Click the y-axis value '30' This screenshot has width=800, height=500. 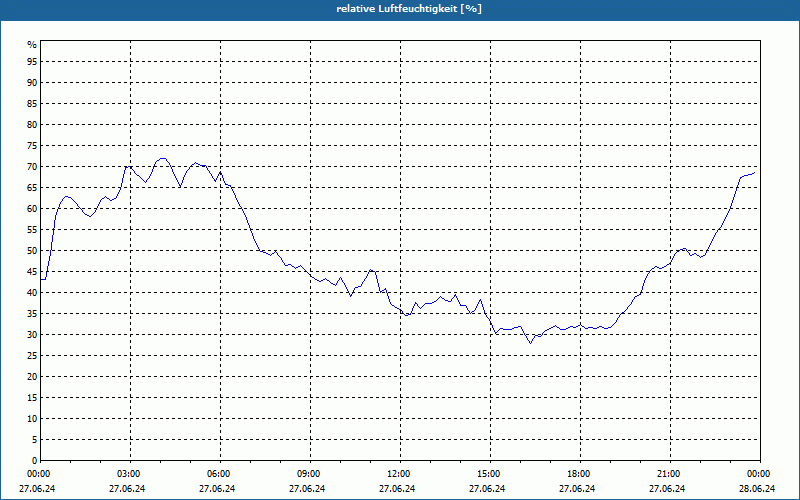click(x=32, y=335)
